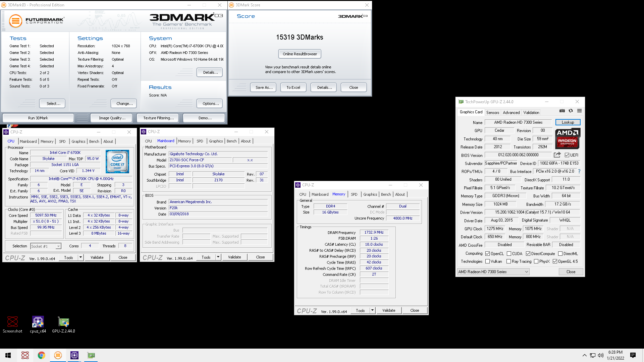This screenshot has width=644, height=362.
Task: Open Bench tab in the CPU-Z CPU window
Action: tap(94, 141)
